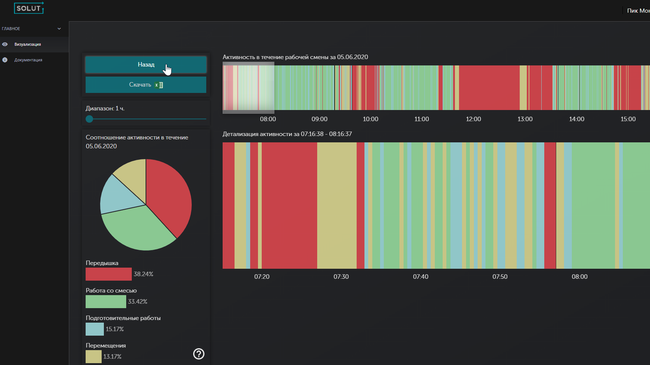Click the eye icon beside Визуализация

(5, 44)
